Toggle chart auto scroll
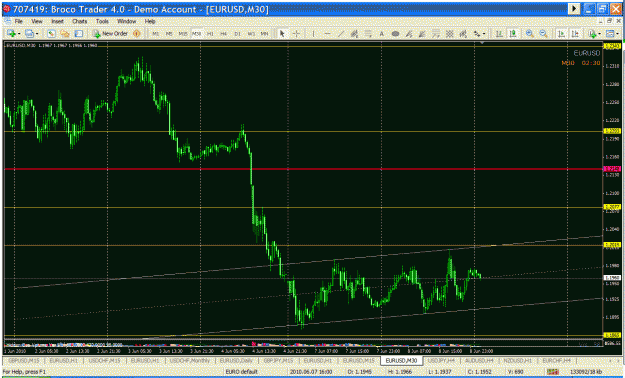The width and height of the screenshot is (625, 378). click(561, 34)
